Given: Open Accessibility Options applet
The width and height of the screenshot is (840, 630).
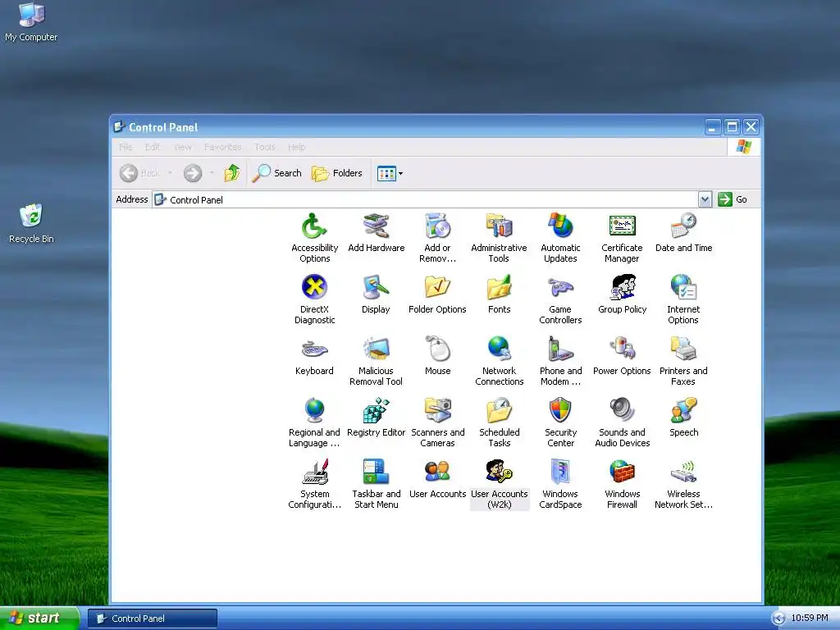Looking at the screenshot, I should point(314,238).
